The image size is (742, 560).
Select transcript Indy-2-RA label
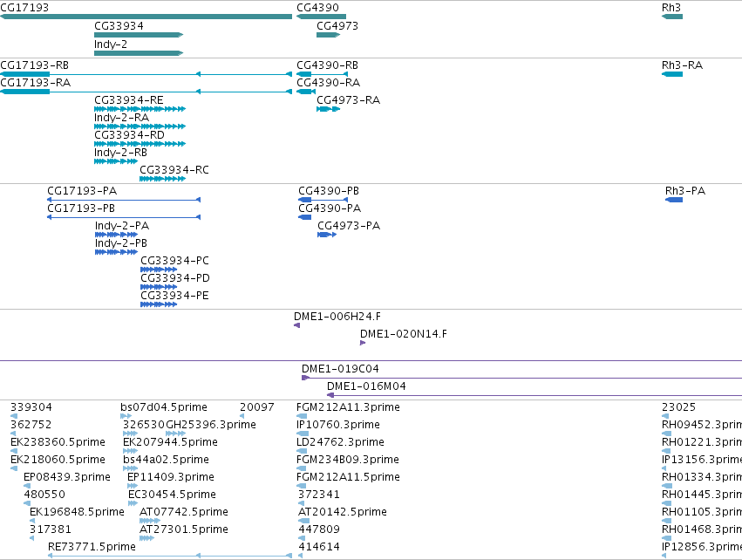click(121, 118)
